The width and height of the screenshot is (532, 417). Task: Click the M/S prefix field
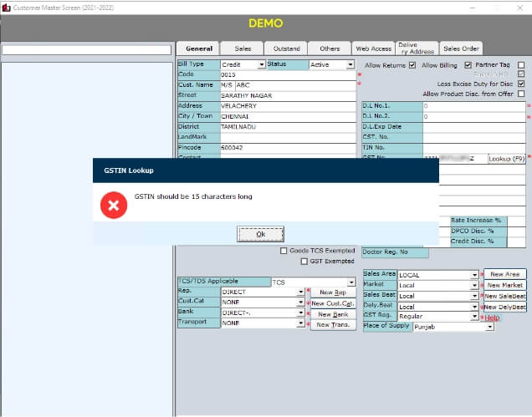tap(228, 85)
